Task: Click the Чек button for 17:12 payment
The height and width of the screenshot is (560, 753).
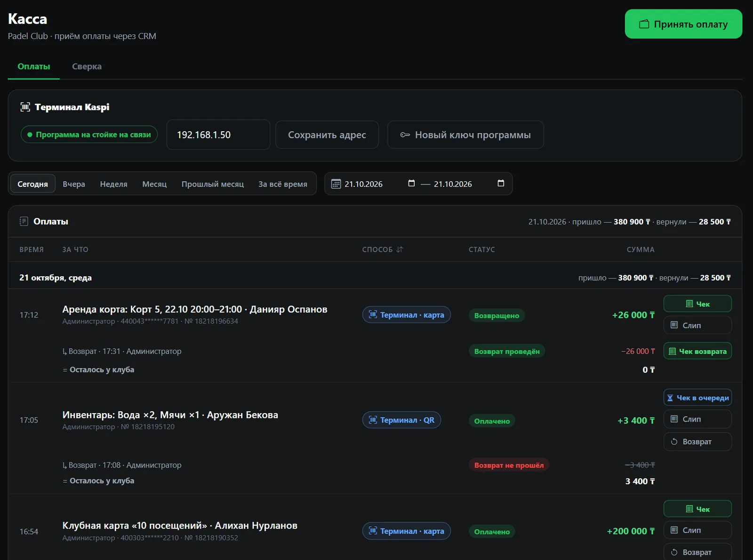Action: [697, 304]
